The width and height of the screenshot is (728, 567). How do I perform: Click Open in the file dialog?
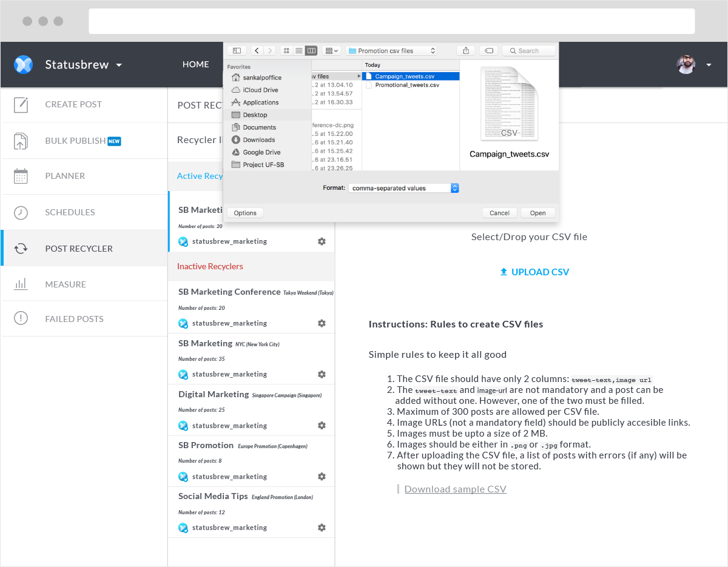pos(538,213)
